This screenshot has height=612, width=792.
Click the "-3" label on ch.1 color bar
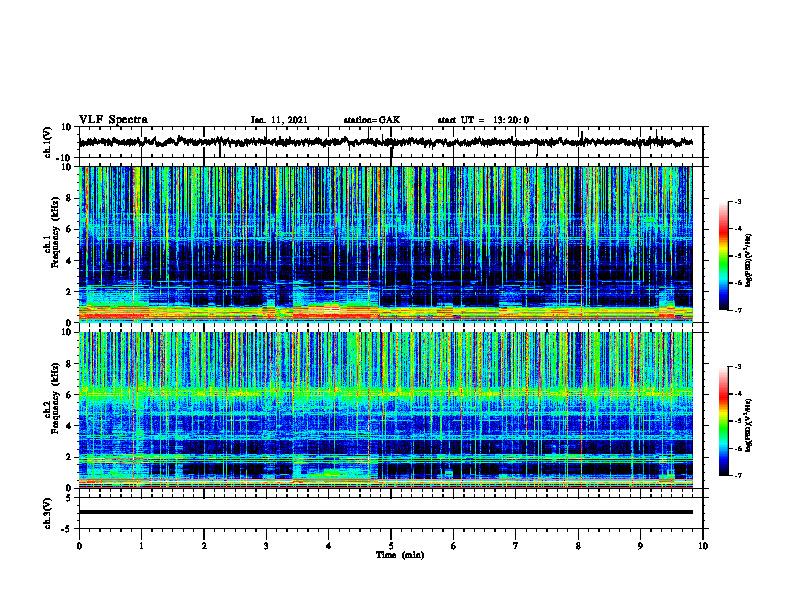(737, 201)
